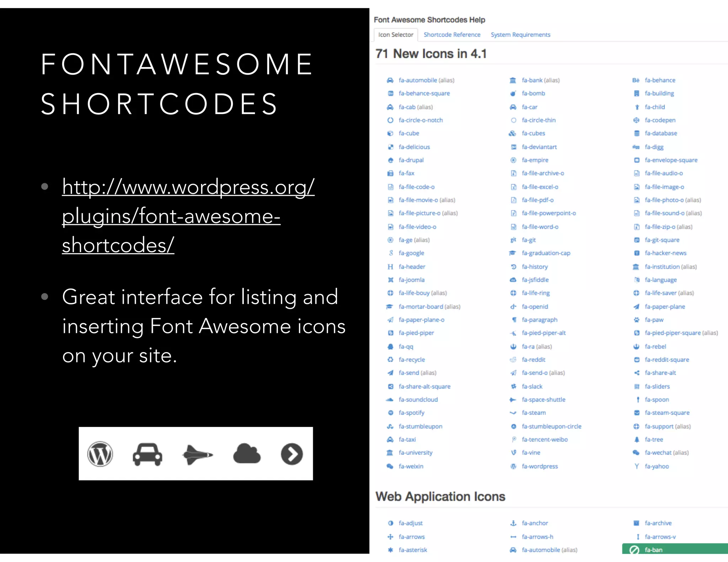The height and width of the screenshot is (562, 728).
Task: Click the fa-hacker-news label
Action: 665,253
